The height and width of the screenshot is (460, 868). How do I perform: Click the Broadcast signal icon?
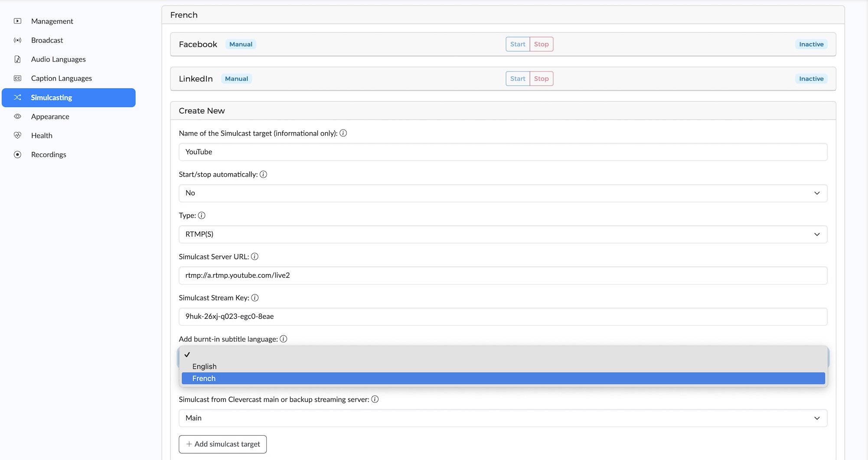[17, 40]
